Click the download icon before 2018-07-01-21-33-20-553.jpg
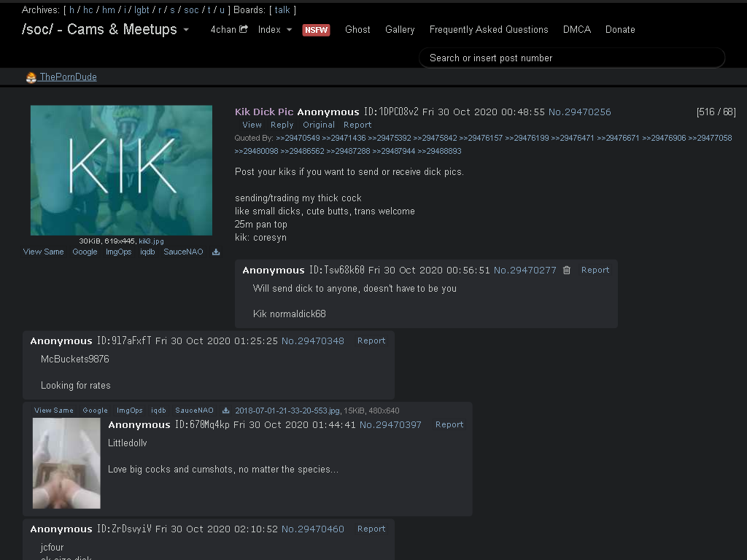 coord(226,411)
